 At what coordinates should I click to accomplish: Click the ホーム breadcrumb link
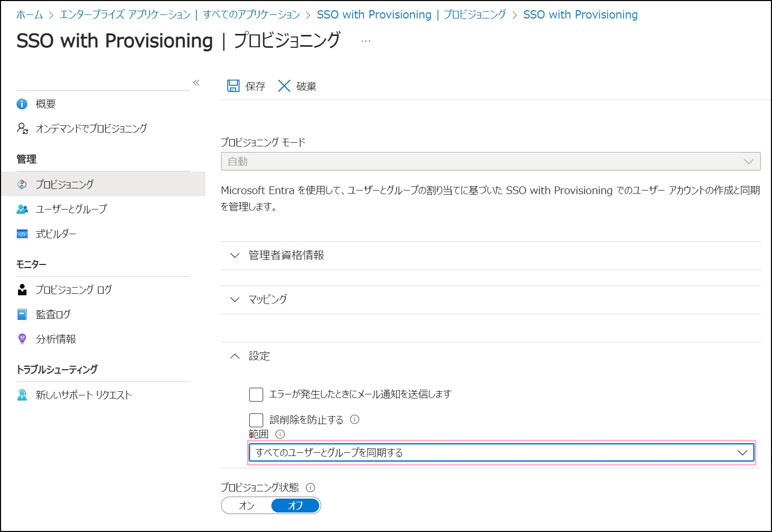pos(29,15)
